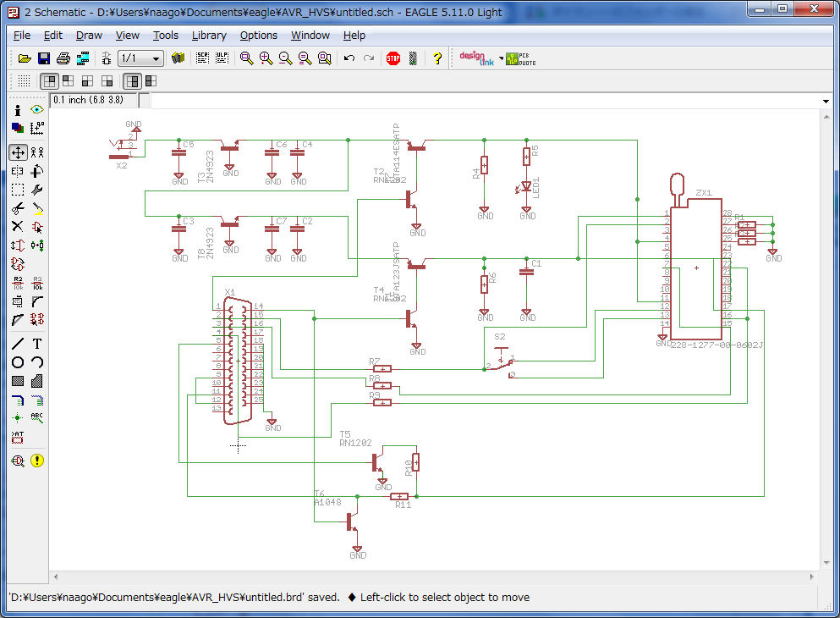840x618 pixels.
Task: Choose the Change (wrench) tool
Action: point(37,190)
